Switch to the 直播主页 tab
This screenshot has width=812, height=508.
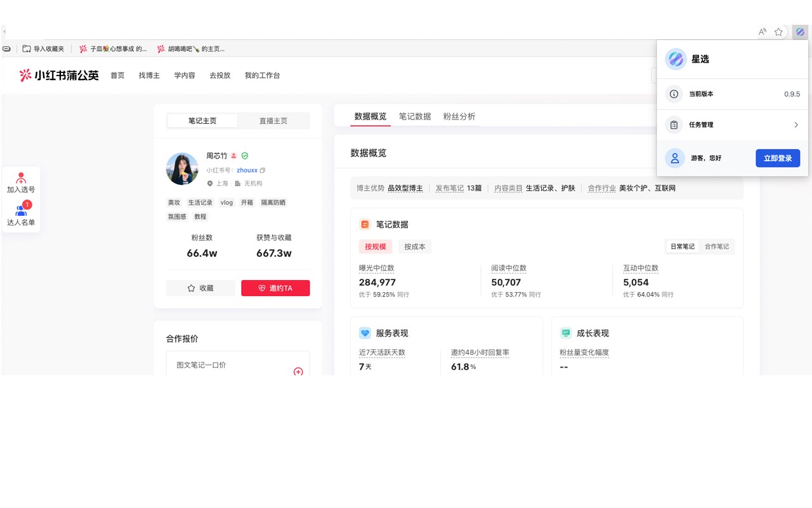pos(273,121)
